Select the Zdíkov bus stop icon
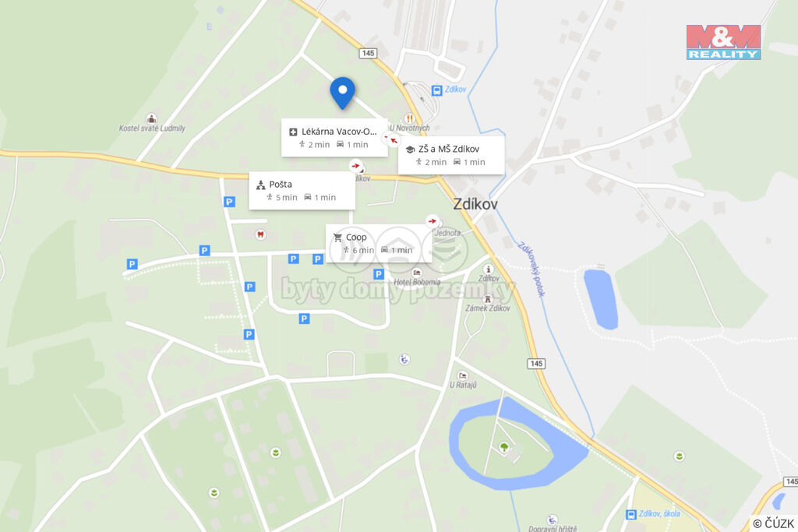798x532 pixels. point(436,90)
